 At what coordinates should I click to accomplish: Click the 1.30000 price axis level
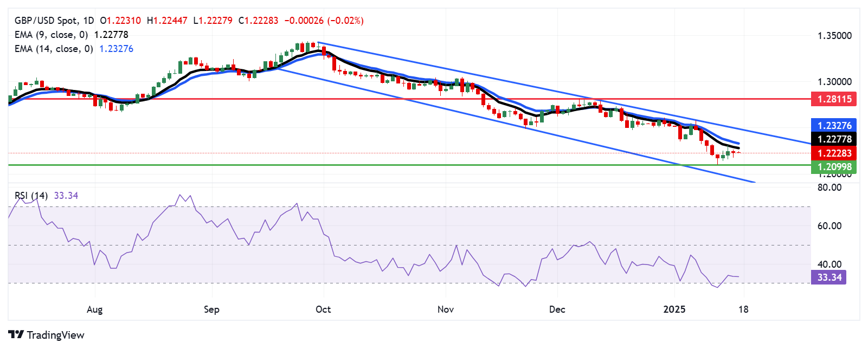click(834, 82)
